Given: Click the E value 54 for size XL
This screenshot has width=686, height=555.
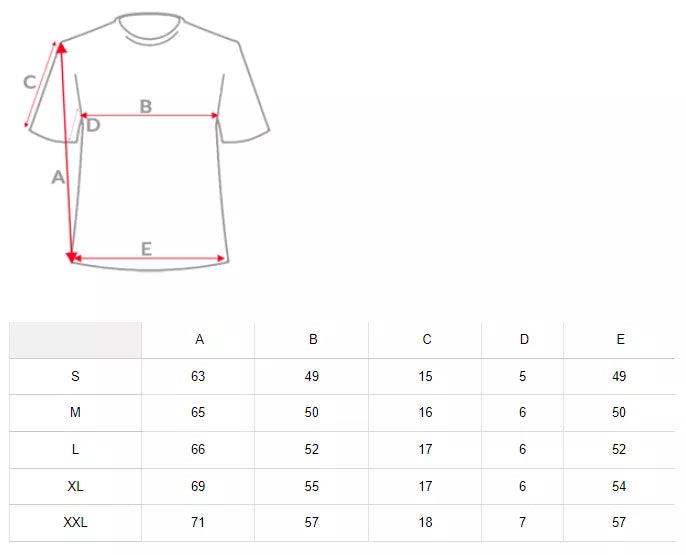Looking at the screenshot, I should point(620,486).
